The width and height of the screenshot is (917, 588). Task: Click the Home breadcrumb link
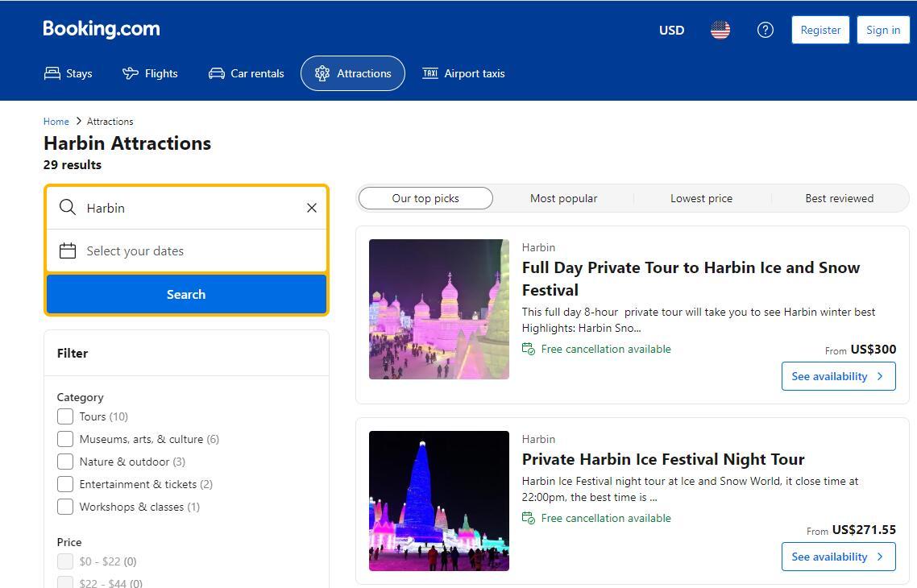click(56, 122)
